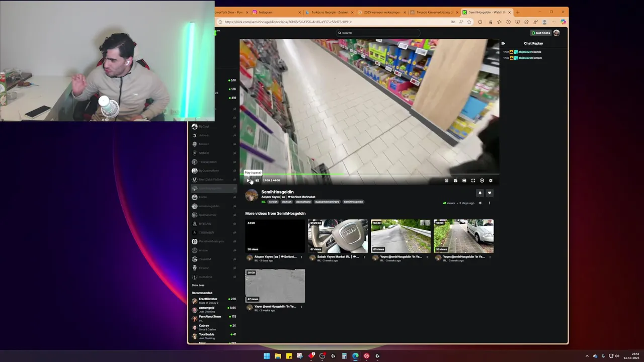This screenshot has height=362, width=644.
Task: Open the 03:43 road video thumbnail
Action: click(x=400, y=236)
